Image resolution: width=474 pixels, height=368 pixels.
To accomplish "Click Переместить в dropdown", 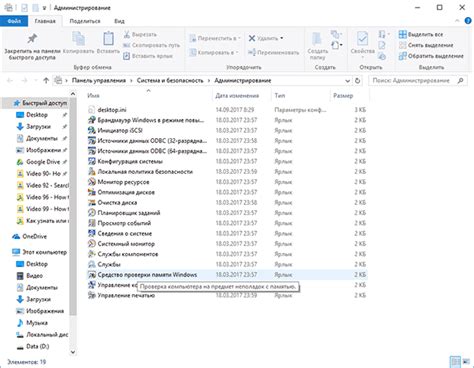I will click(x=215, y=38).
